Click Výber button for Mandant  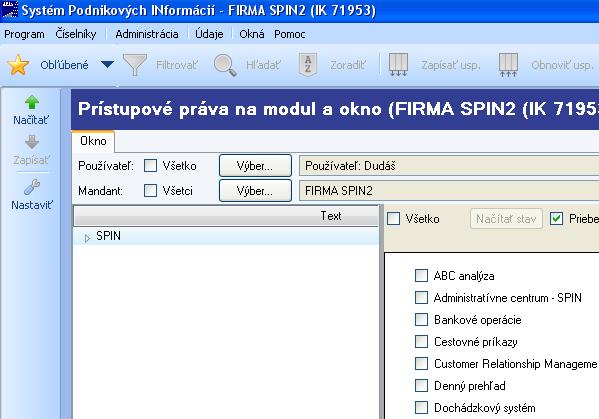(x=255, y=190)
